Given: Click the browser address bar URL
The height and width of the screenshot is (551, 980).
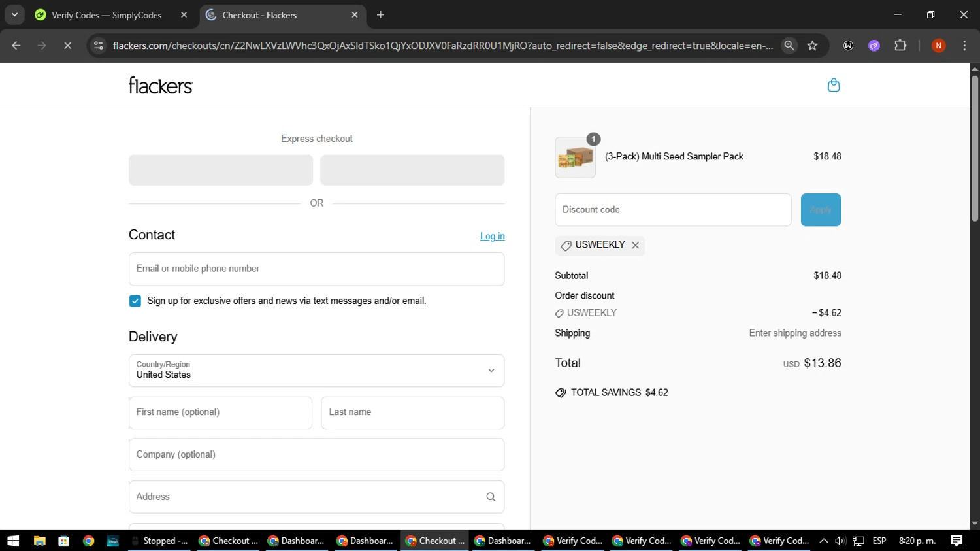Looking at the screenshot, I should pos(442,46).
